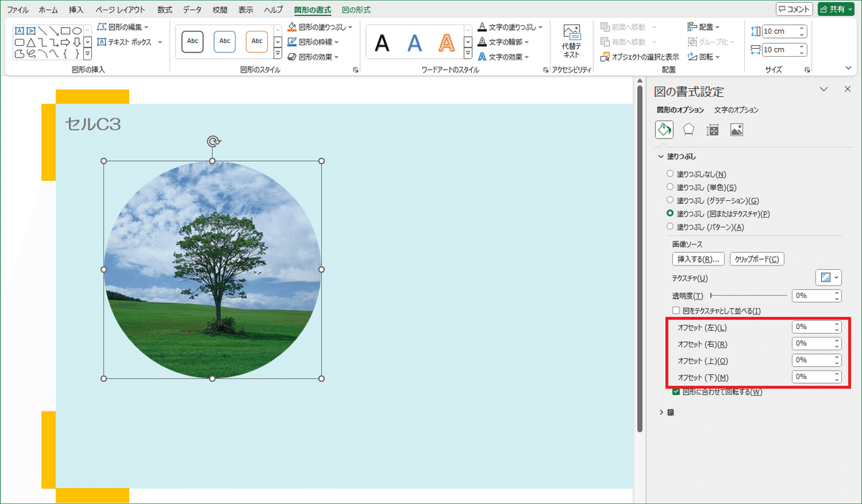Apply the black A WordArt style
The width and height of the screenshot is (862, 504).
tap(382, 43)
